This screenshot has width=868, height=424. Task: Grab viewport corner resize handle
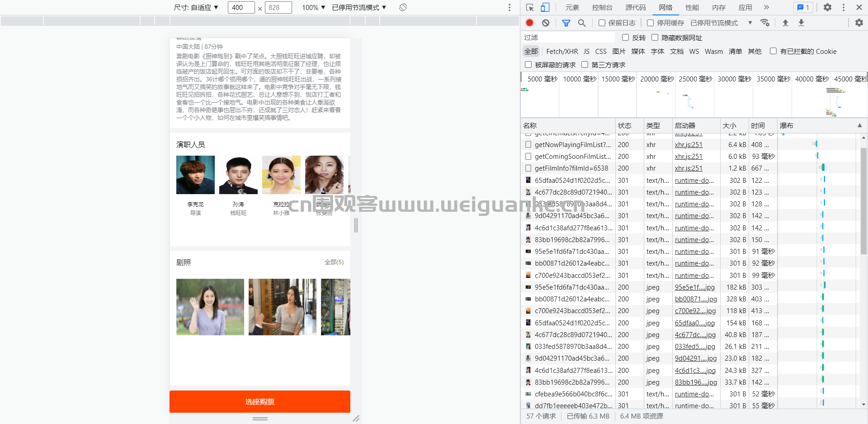[x=356, y=419]
